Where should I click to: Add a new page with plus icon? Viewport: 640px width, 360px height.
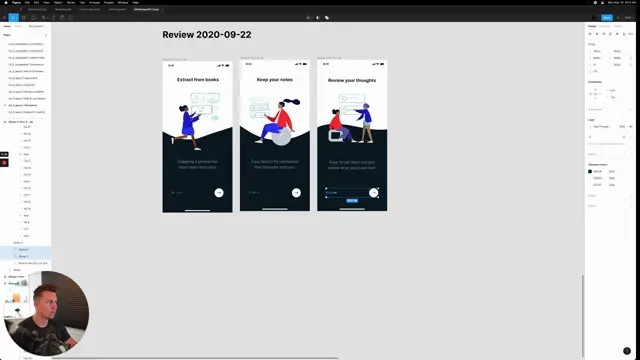(x=46, y=35)
